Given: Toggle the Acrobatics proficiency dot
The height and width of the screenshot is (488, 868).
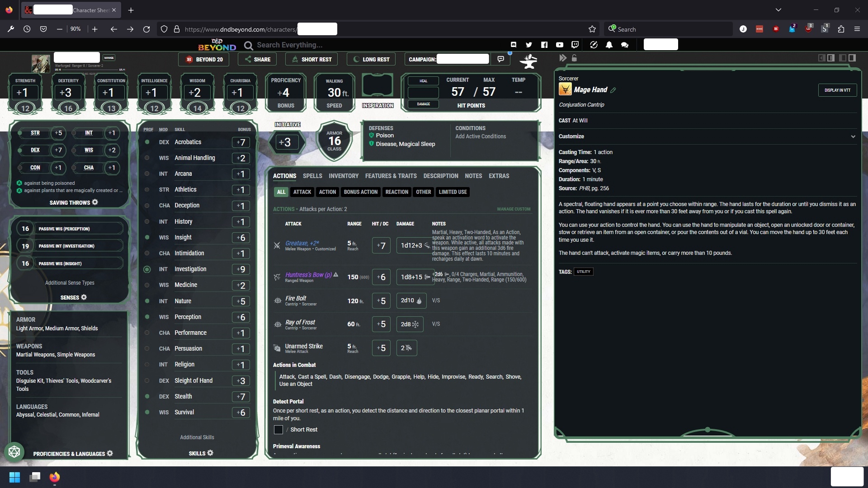Looking at the screenshot, I should pos(147,142).
